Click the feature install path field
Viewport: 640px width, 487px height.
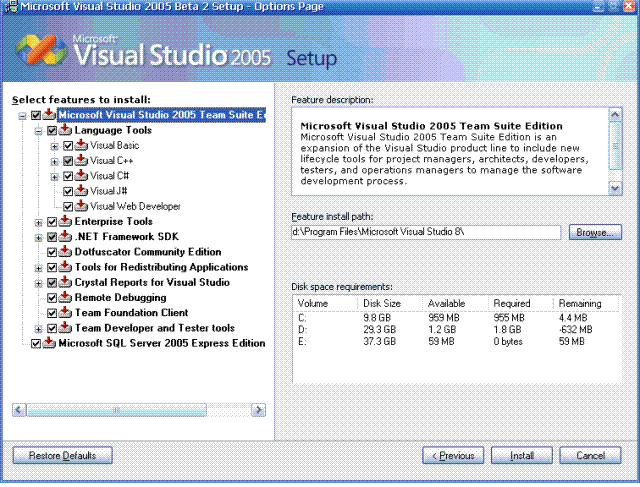[x=426, y=232]
